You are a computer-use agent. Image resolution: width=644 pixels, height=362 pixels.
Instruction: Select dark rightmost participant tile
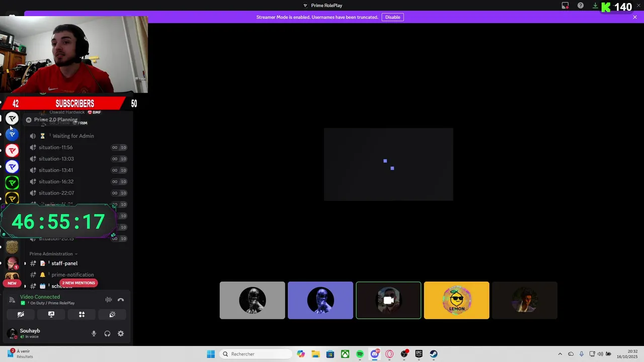(525, 300)
